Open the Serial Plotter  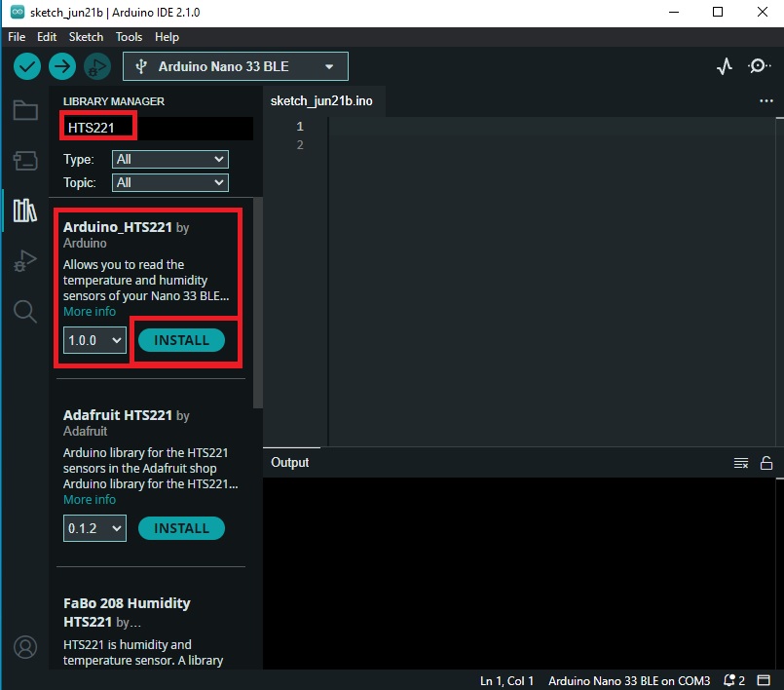point(725,66)
